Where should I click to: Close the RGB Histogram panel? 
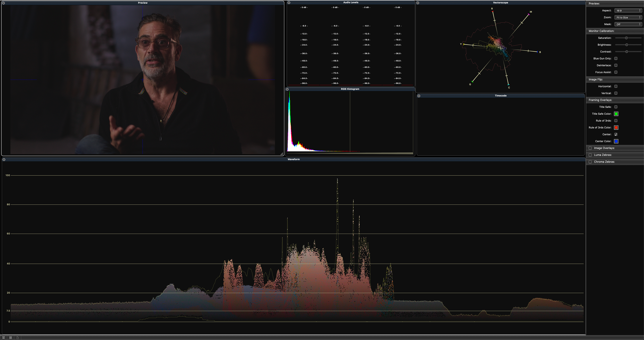(287, 89)
